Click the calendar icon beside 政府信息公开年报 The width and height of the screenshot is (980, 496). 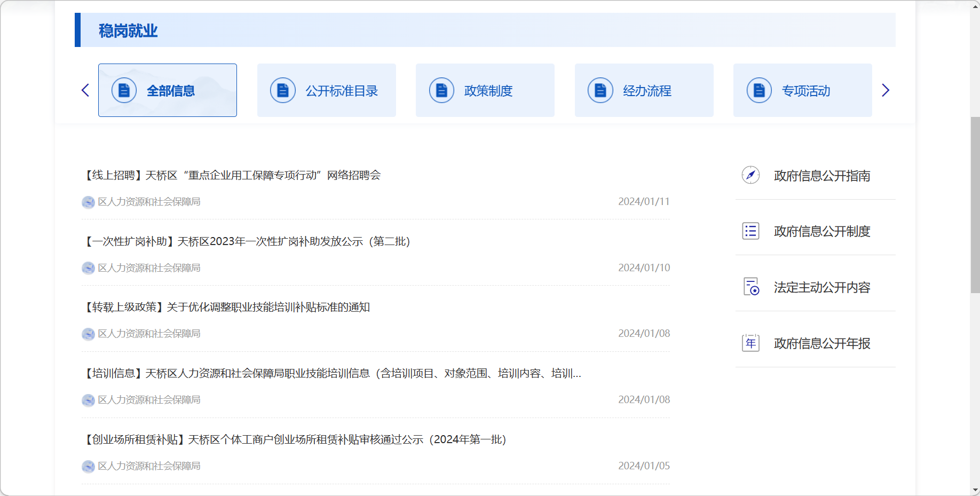click(750, 343)
